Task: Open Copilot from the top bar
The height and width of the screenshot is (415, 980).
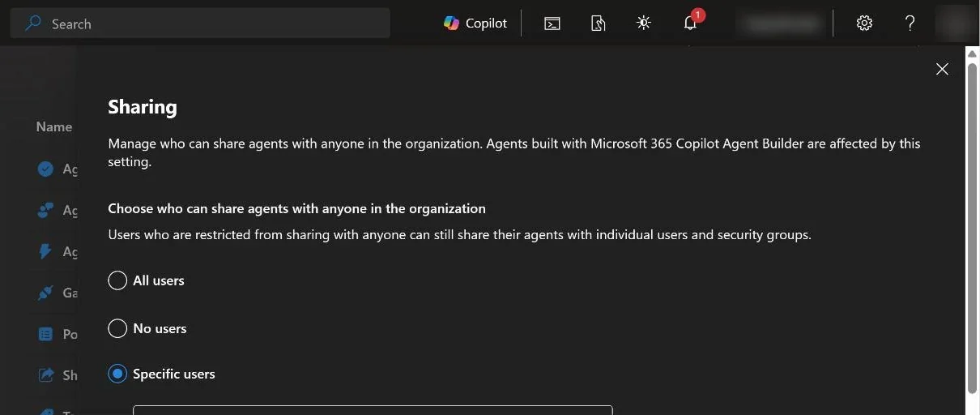Action: [475, 24]
